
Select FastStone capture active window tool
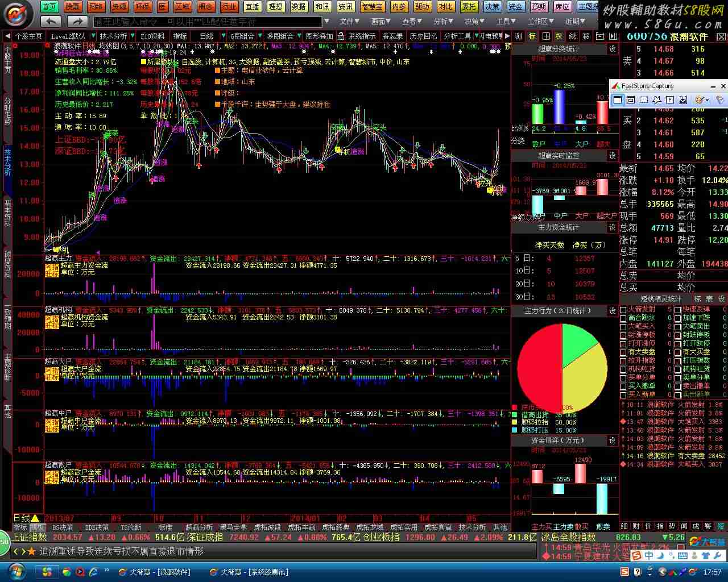tap(618, 100)
